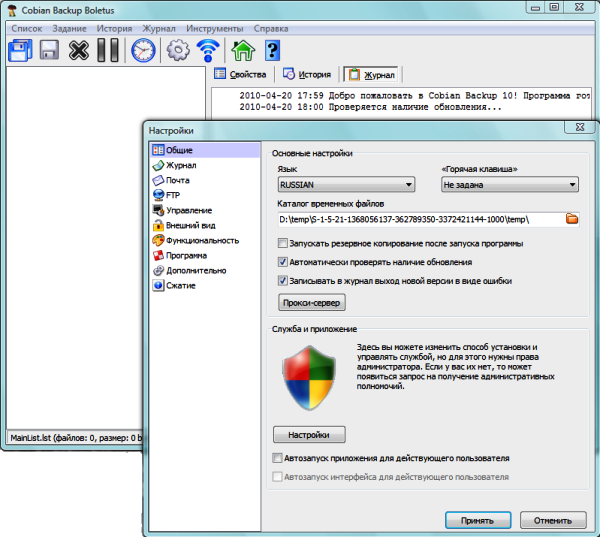
Task: Click the Прокси-сервер button
Action: pyautogui.click(x=312, y=303)
